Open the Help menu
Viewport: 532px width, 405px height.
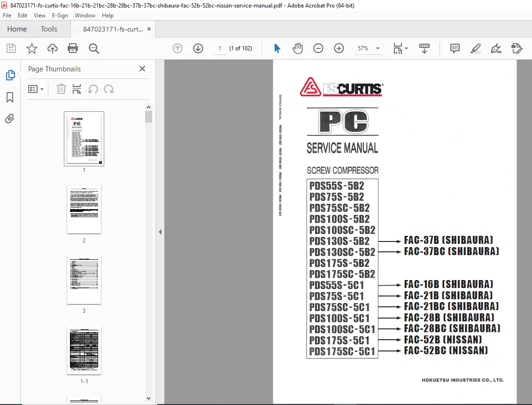(x=108, y=16)
